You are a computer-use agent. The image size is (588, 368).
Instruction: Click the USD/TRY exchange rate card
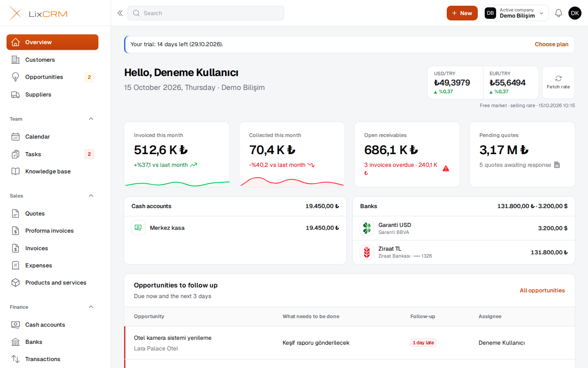455,83
